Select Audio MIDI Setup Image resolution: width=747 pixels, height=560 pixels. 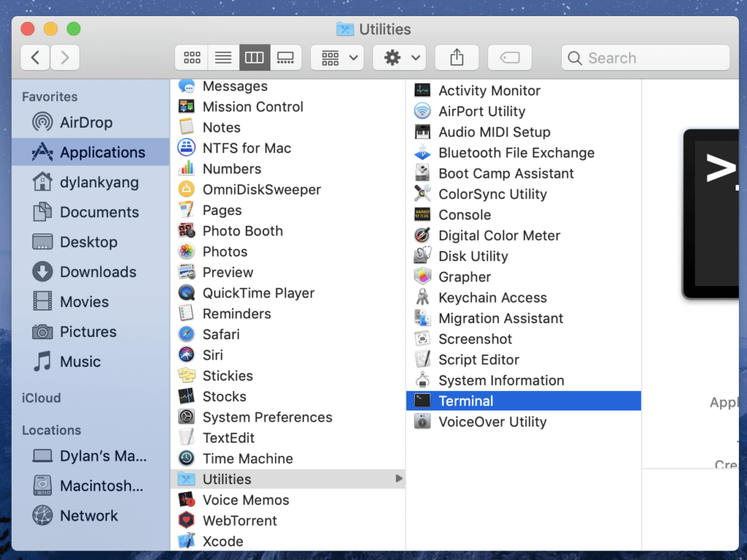point(524,132)
